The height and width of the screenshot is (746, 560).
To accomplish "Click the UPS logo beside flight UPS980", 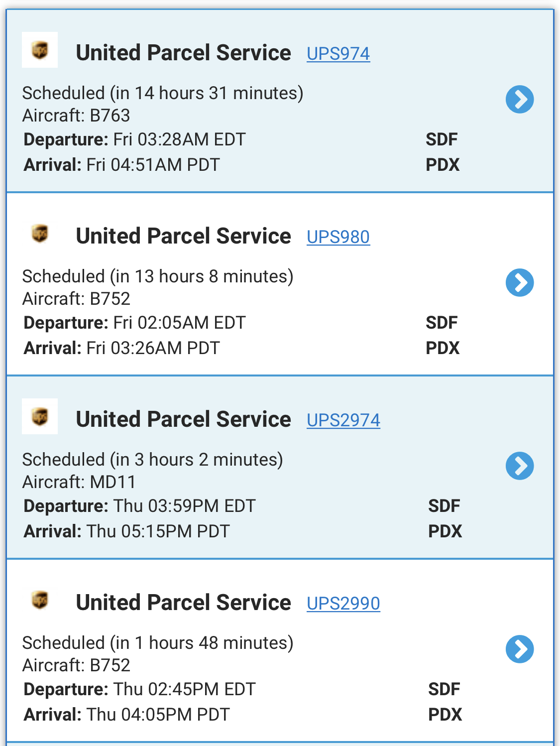I will [x=40, y=233].
